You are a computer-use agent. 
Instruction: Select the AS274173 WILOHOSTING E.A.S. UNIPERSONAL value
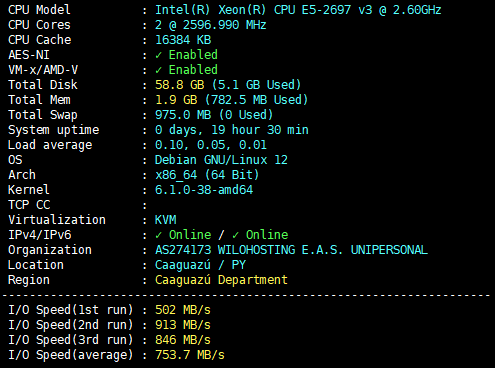tap(291, 250)
